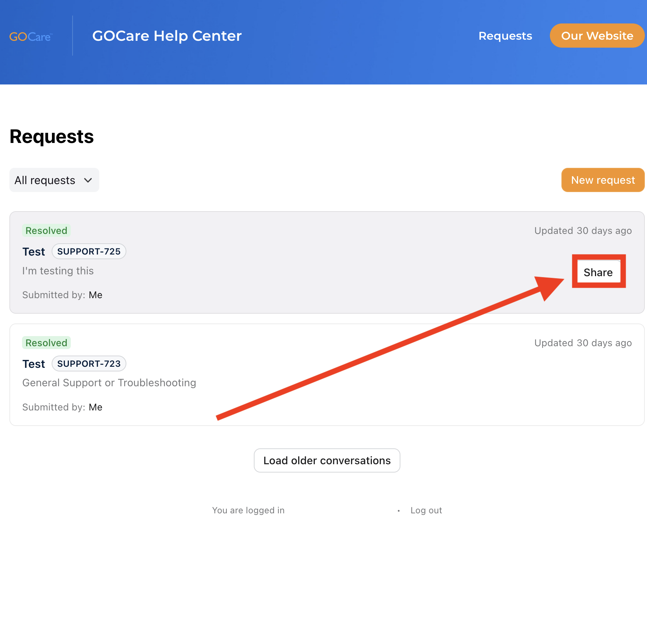647x644 pixels.
Task: Open the Our Website button
Action: pos(597,36)
